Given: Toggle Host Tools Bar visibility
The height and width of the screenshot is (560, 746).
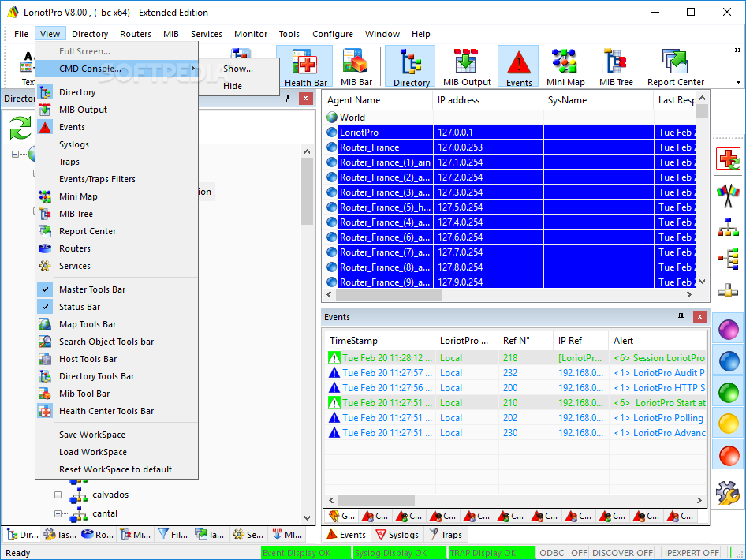Looking at the screenshot, I should point(117,359).
